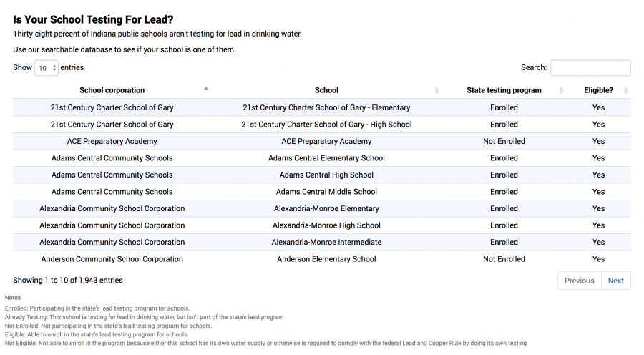Click Adams Central Middle School cell
The height and width of the screenshot is (355, 644).
click(x=326, y=192)
